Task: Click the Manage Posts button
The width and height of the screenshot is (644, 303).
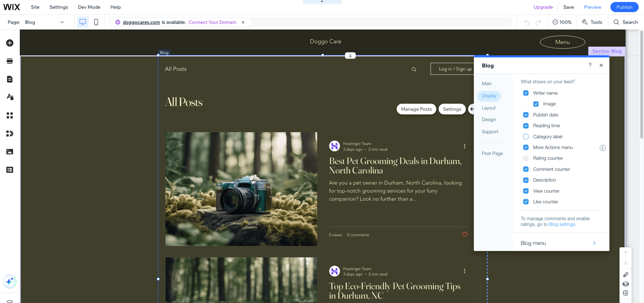Action: tap(416, 109)
